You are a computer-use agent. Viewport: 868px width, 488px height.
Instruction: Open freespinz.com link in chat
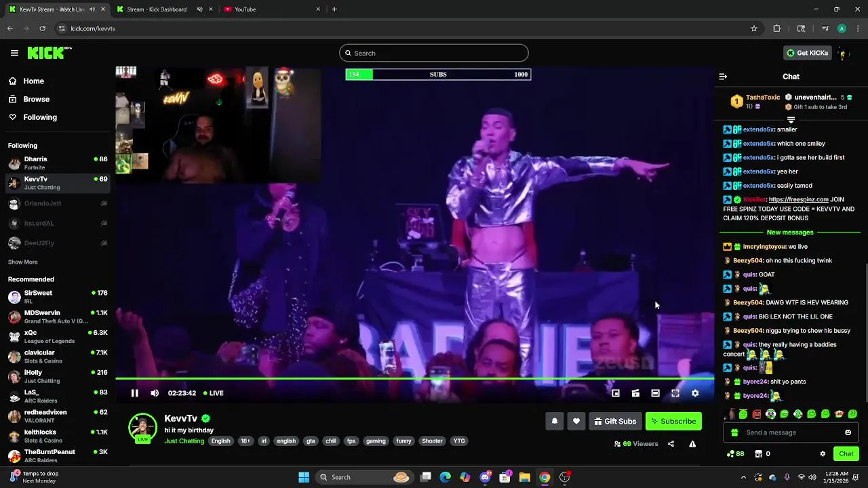pyautogui.click(x=798, y=200)
